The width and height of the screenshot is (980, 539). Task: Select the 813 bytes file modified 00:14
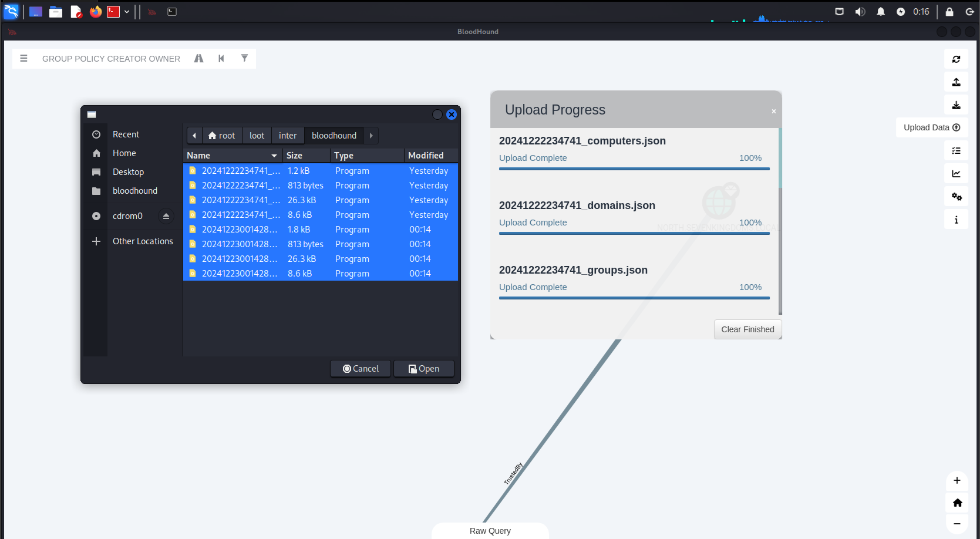click(321, 244)
